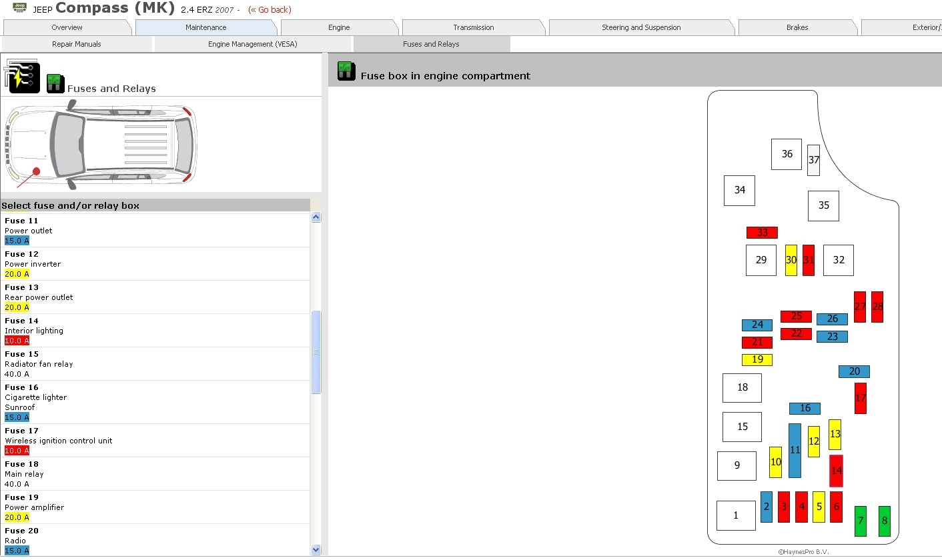The image size is (942, 560).
Task: Click red fuse 14 in diagram
Action: [x=836, y=471]
